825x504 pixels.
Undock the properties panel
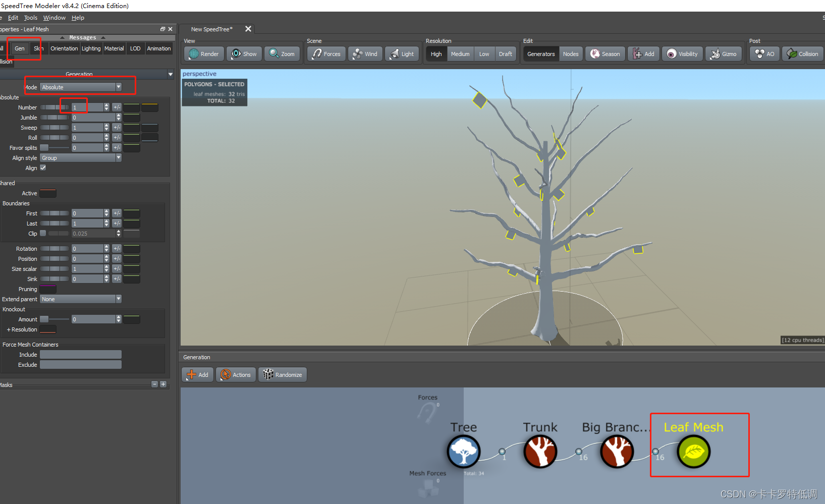162,29
